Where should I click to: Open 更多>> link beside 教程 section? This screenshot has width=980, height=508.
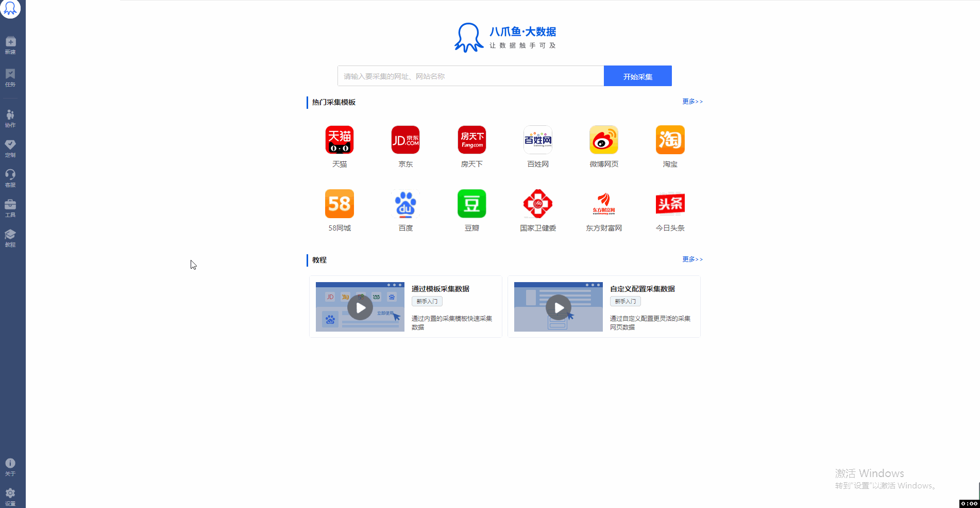(692, 259)
